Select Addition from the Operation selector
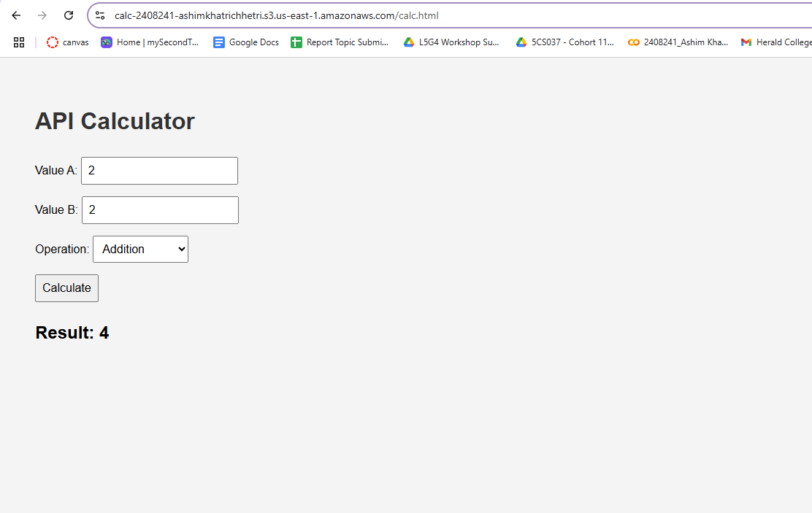 click(140, 249)
